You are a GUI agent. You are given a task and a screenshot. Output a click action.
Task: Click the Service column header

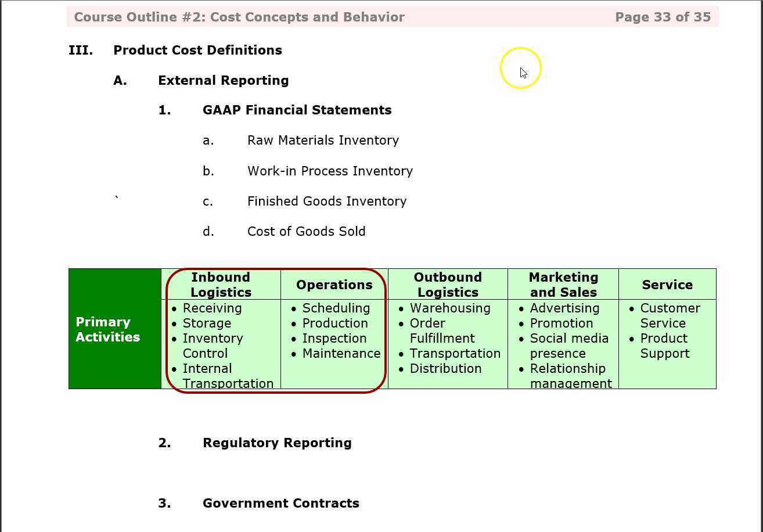[667, 285]
